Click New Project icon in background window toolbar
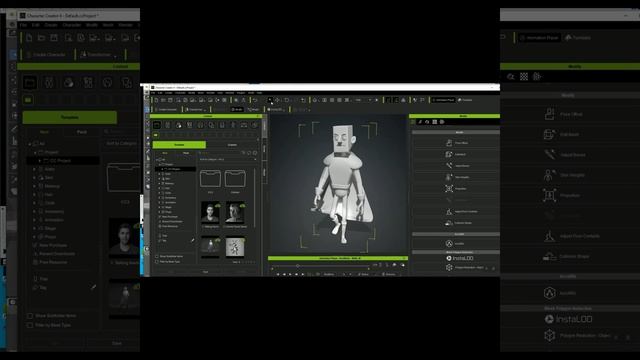Viewport: 640px width, 360px height. click(29, 38)
